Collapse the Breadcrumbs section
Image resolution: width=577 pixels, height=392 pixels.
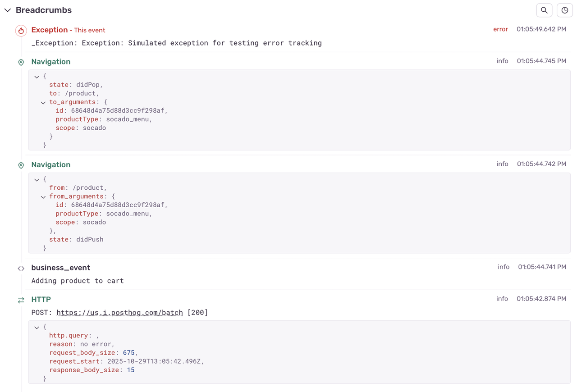click(x=8, y=10)
